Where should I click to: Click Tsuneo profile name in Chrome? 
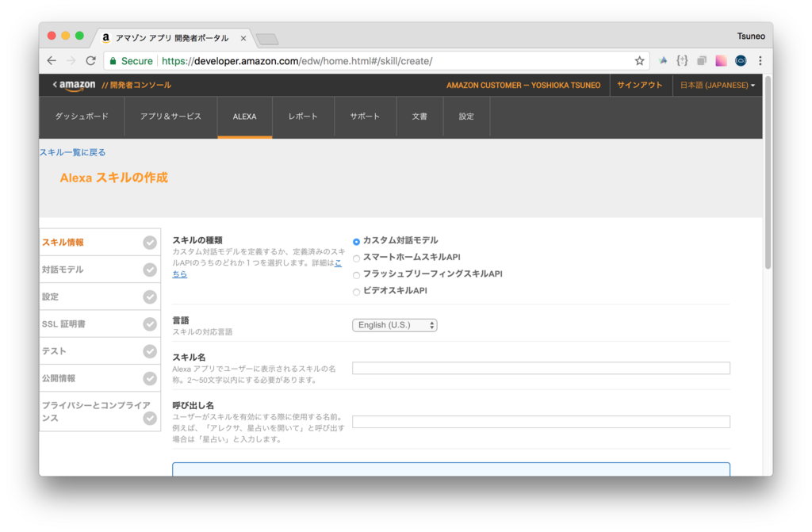[751, 36]
